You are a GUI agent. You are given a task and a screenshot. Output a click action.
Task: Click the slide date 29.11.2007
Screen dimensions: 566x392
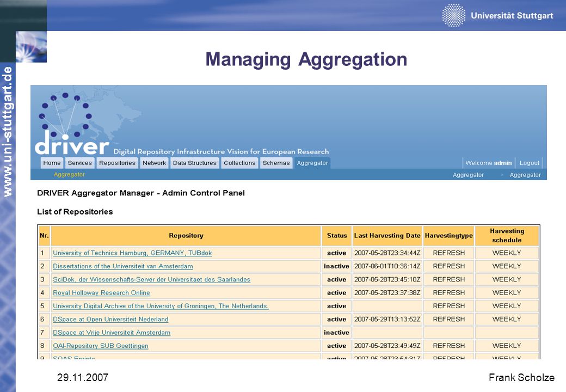tap(83, 377)
